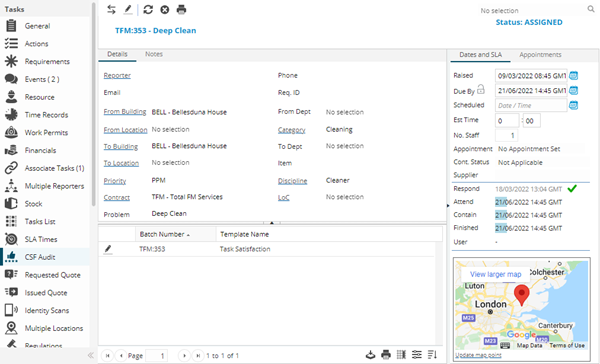Open Tasks List in sidebar
This screenshot has width=600, height=364.
pos(40,222)
